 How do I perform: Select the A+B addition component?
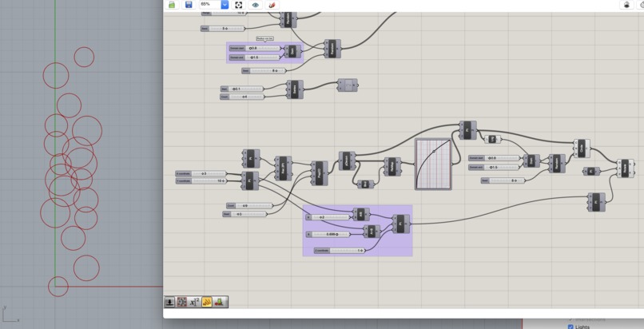pos(372,232)
